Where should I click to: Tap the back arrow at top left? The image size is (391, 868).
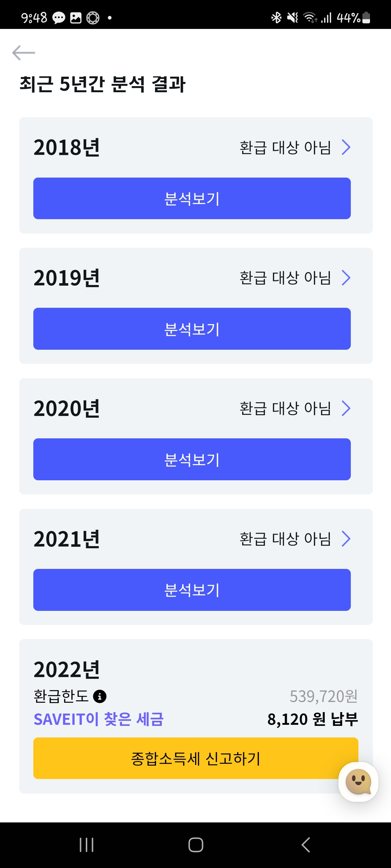click(x=24, y=53)
